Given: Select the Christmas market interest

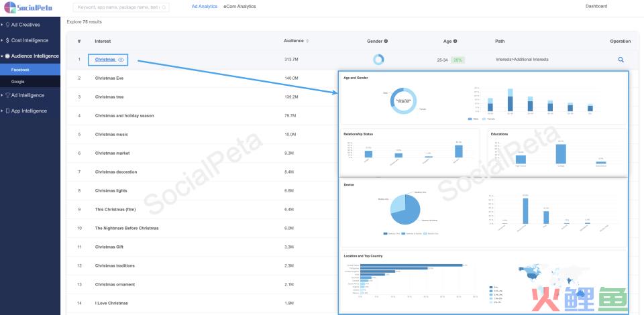Looking at the screenshot, I should 112,153.
